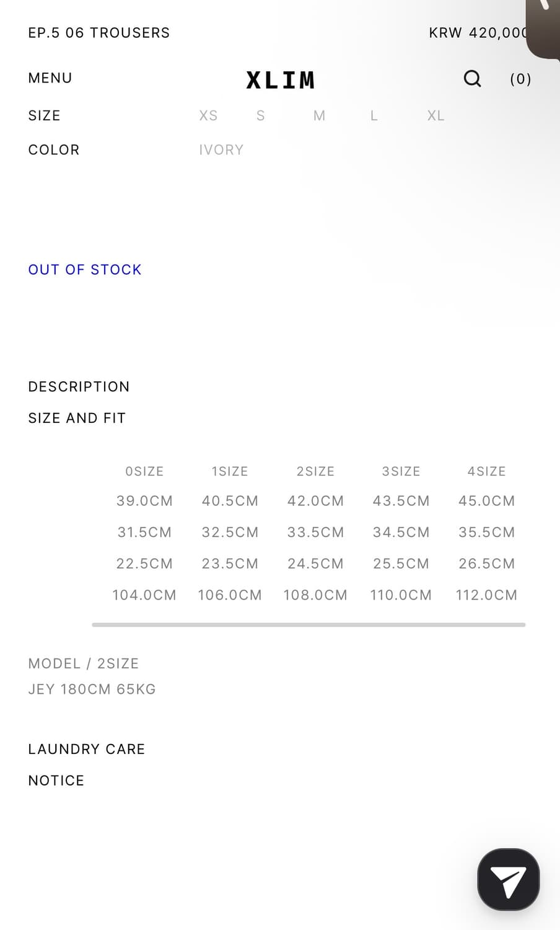The image size is (560, 930).
Task: Choose size M option
Action: (319, 116)
